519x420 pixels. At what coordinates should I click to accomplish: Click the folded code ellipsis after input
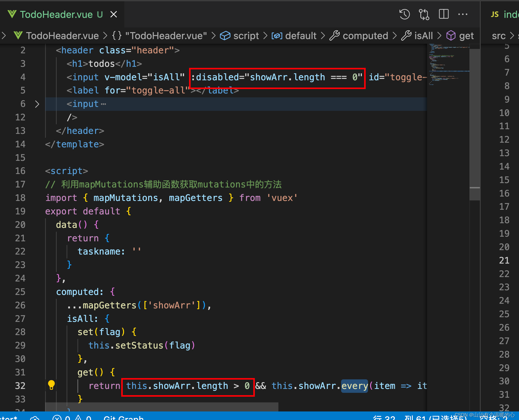click(103, 104)
